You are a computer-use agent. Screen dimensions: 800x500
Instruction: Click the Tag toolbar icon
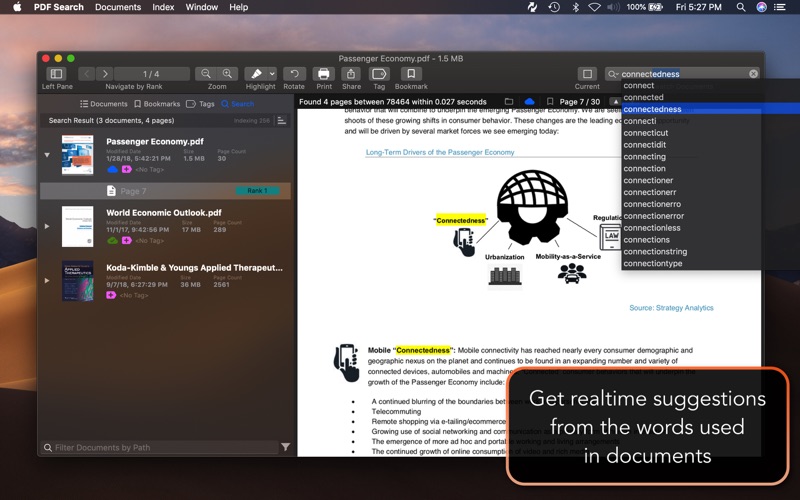379,74
